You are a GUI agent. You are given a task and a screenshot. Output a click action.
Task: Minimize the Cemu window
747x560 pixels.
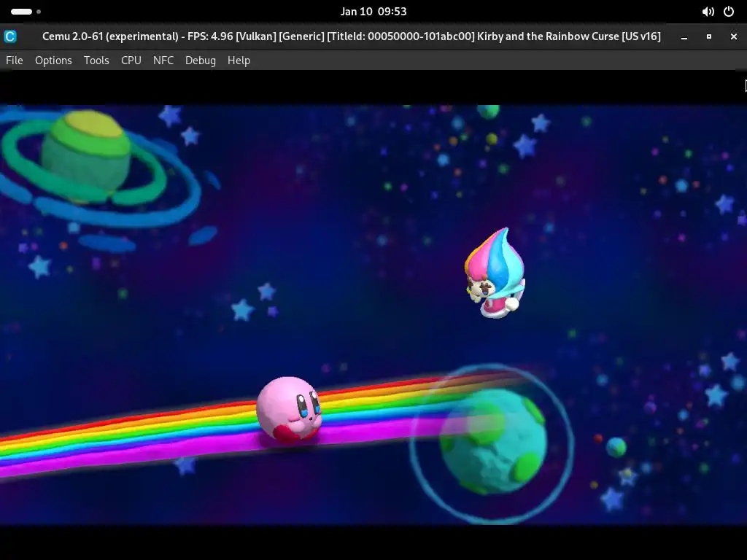pyautogui.click(x=684, y=36)
